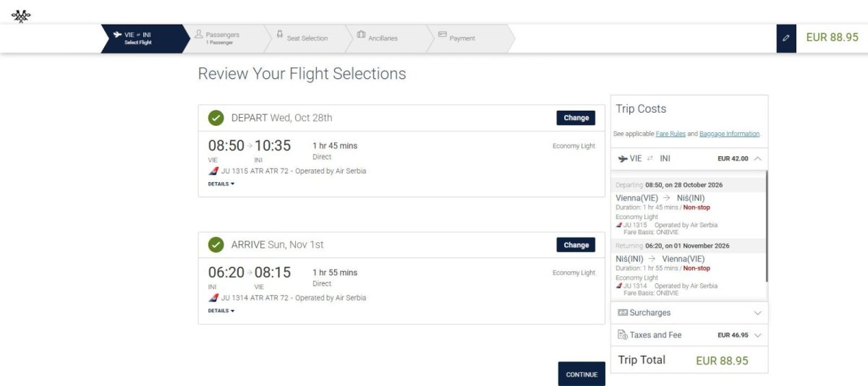The image size is (868, 386).
Task: Expand DETAILS under flight JU 1314
Action: tap(221, 311)
